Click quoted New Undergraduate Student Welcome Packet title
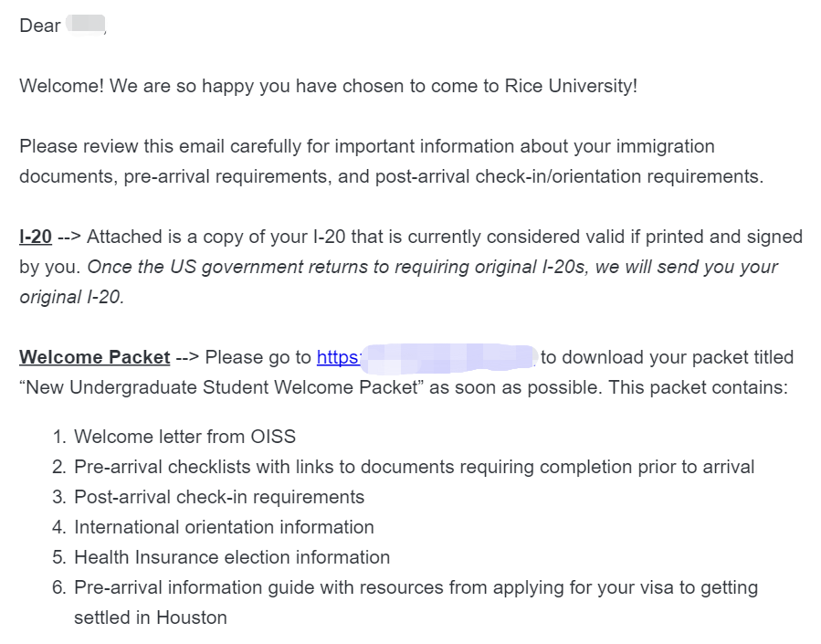The image size is (821, 644). coord(222,387)
